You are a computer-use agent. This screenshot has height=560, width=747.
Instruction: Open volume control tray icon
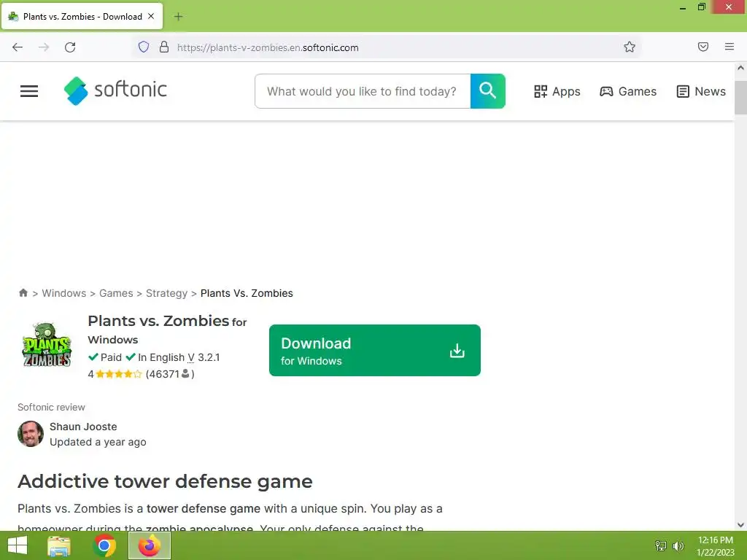[678, 546]
